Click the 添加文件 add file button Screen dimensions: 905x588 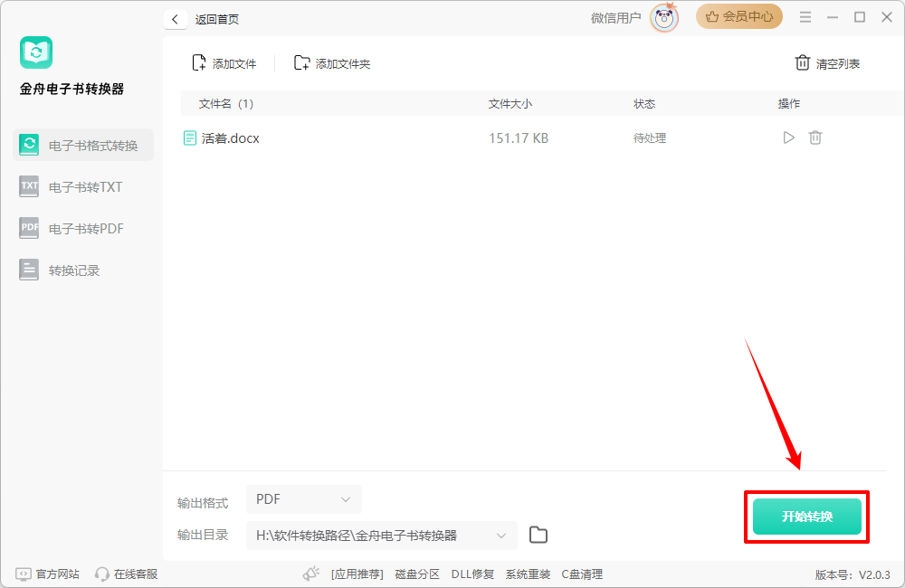pyautogui.click(x=224, y=63)
